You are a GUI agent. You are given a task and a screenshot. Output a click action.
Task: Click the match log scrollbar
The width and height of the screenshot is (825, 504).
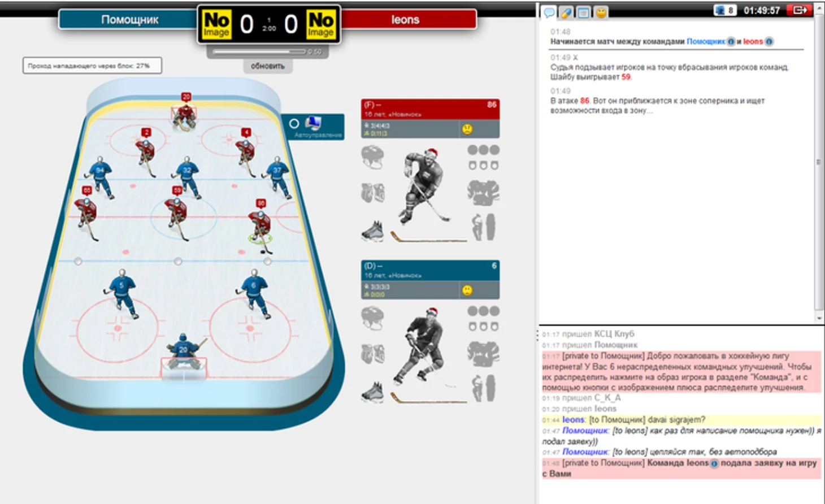coord(819,162)
